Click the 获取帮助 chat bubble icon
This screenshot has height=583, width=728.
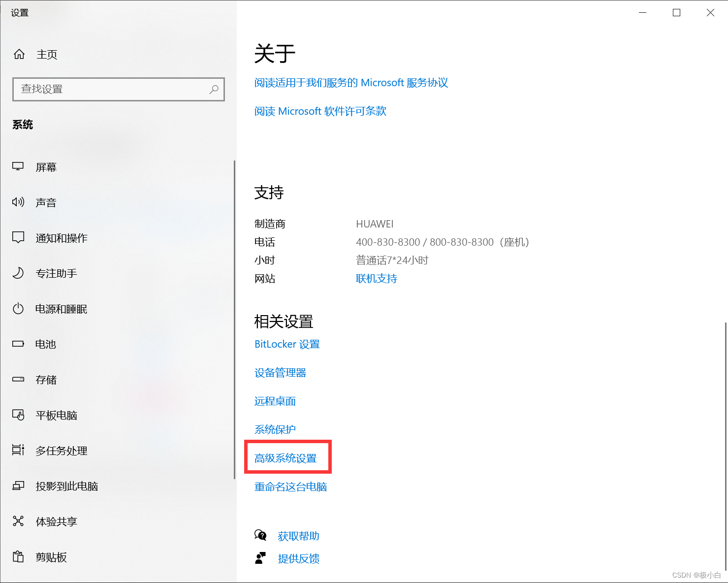(x=260, y=535)
